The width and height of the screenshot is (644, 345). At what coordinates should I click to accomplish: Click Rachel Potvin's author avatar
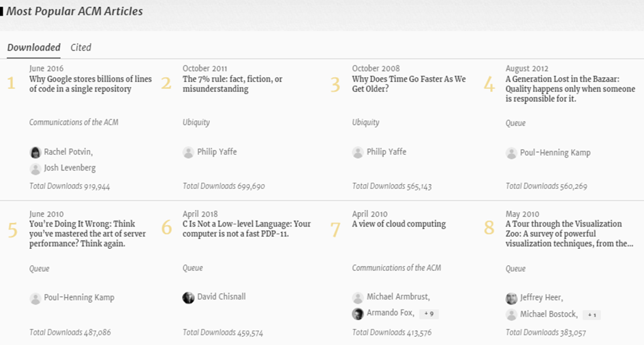point(35,152)
